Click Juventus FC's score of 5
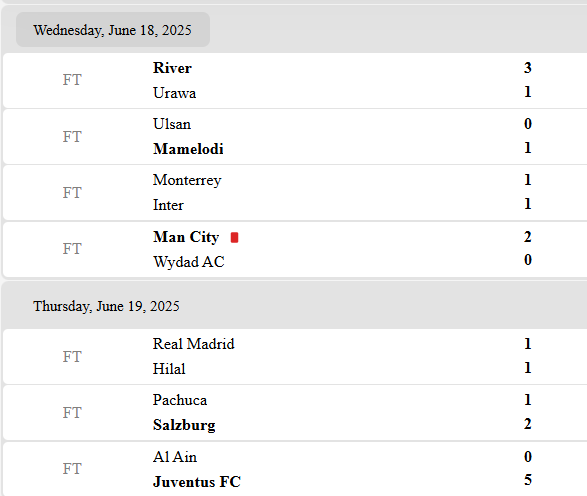 (528, 480)
